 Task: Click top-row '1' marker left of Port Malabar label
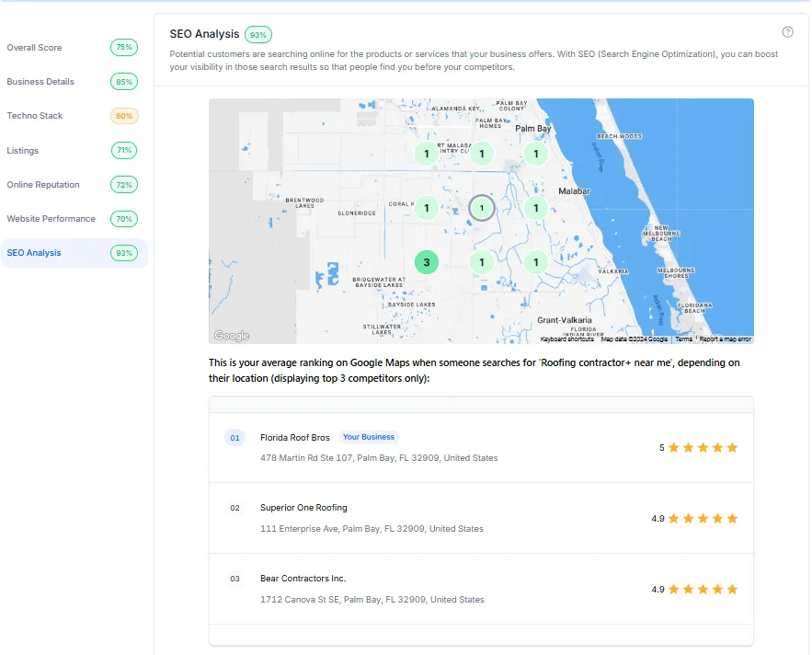[426, 154]
